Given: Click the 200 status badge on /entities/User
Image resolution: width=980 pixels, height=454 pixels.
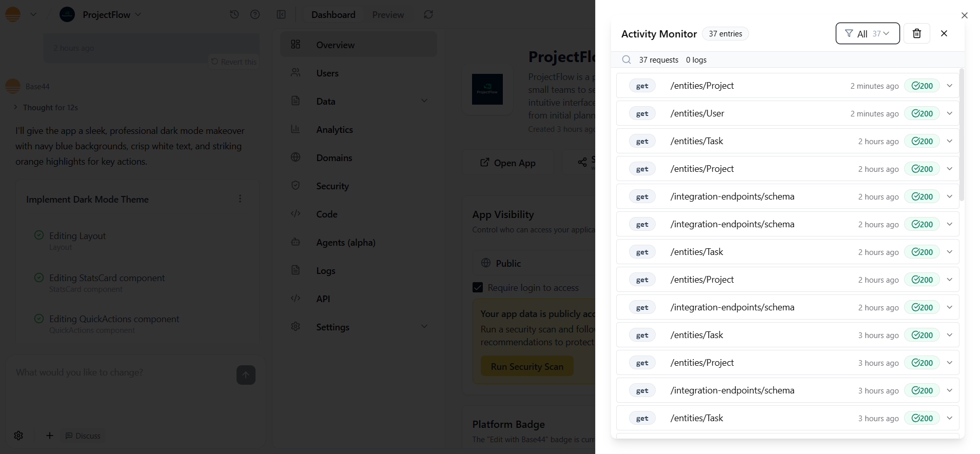Looking at the screenshot, I should [922, 113].
